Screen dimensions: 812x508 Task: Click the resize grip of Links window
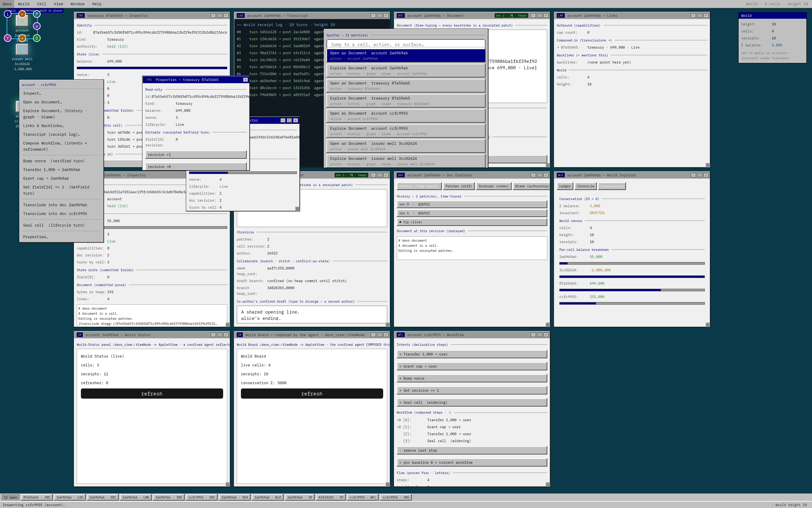tap(708, 165)
